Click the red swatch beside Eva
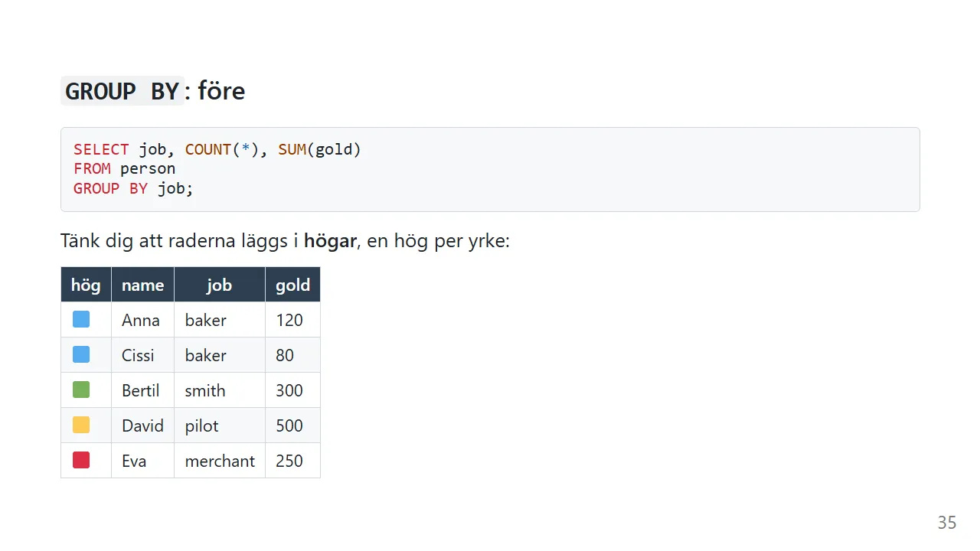This screenshot has width=980, height=551. (x=81, y=460)
